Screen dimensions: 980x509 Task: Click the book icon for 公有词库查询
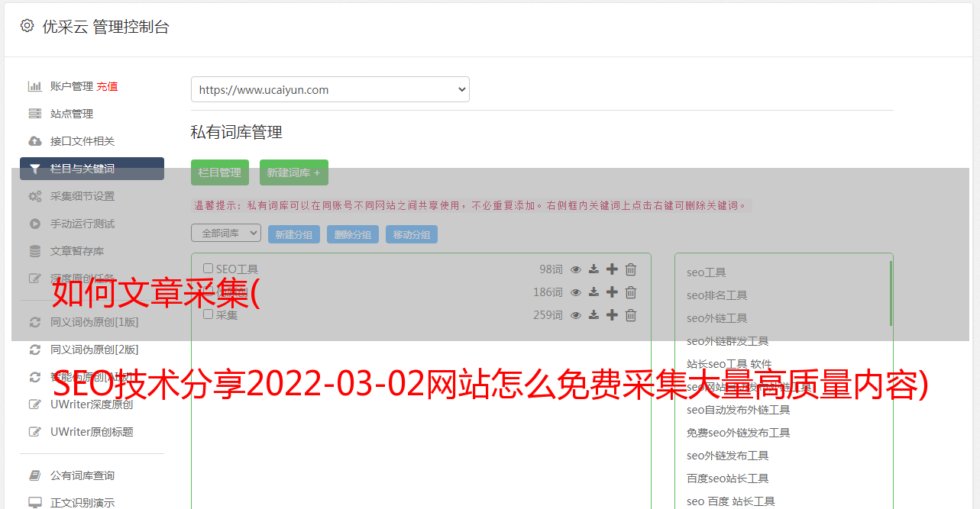[35, 475]
